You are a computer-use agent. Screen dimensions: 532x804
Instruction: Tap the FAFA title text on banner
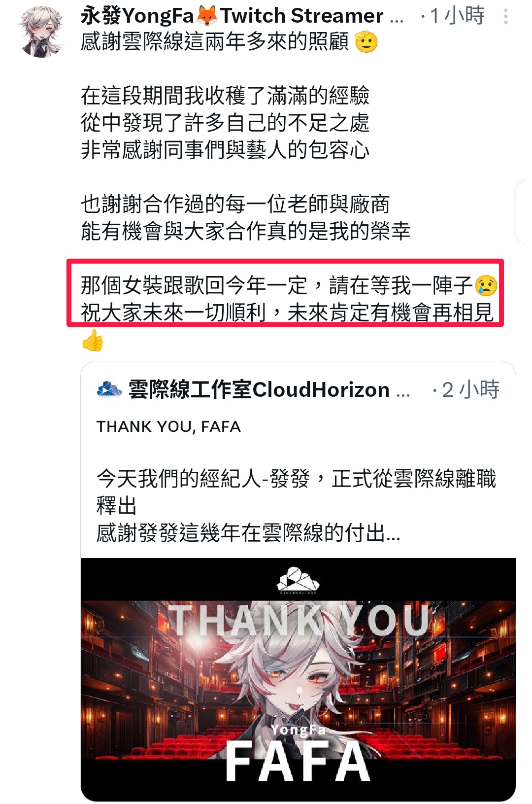(298, 762)
